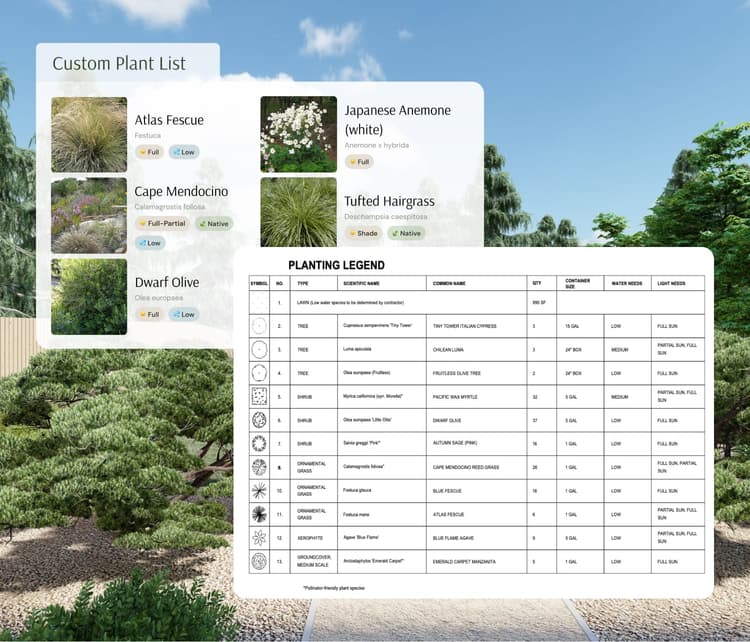Click the Low water tag under Dwarf Olive

(x=184, y=314)
